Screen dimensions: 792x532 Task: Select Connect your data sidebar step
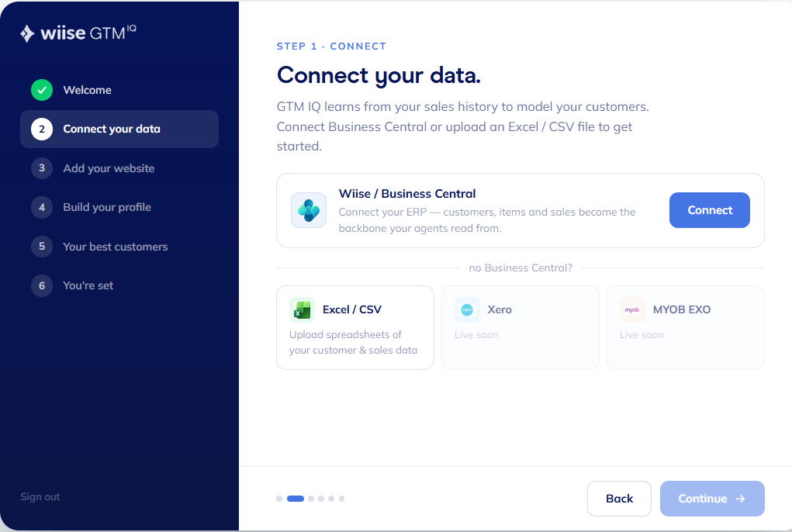tap(119, 130)
